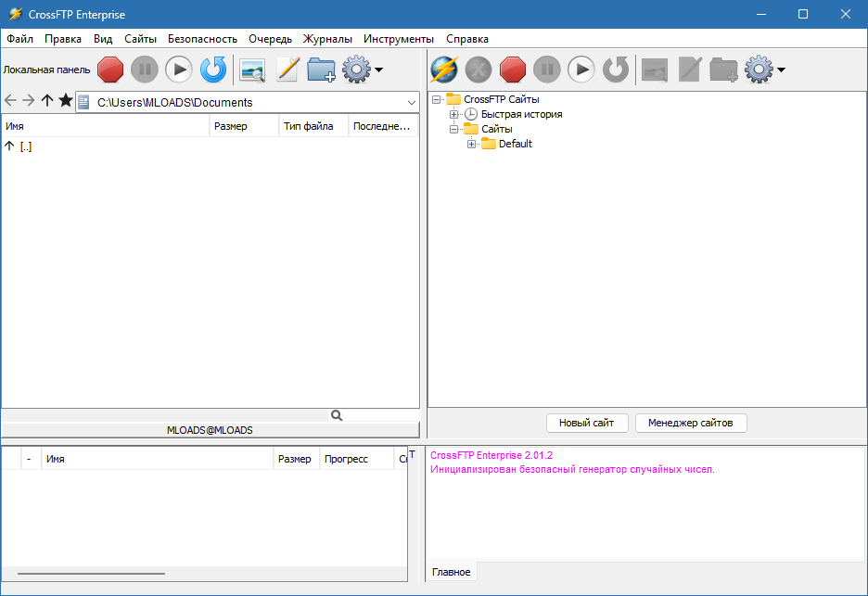868x596 pixels.
Task: Go back with the left arrow navigation icon
Action: [x=10, y=101]
